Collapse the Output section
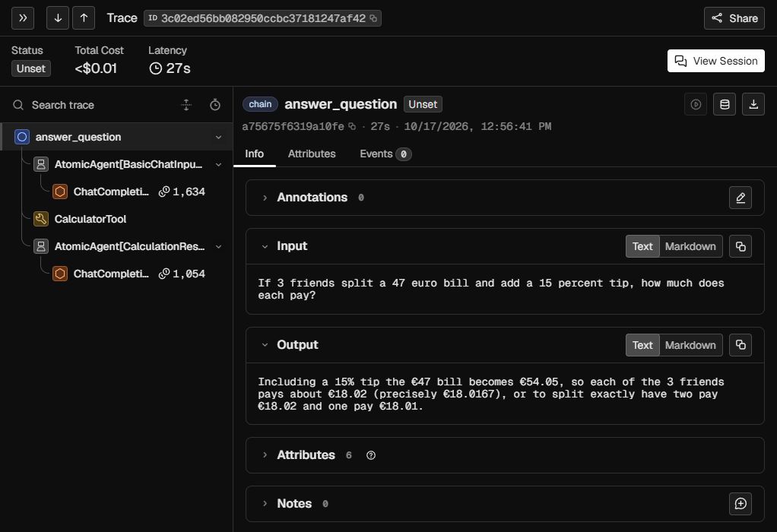Image resolution: width=777 pixels, height=532 pixels. pos(265,345)
